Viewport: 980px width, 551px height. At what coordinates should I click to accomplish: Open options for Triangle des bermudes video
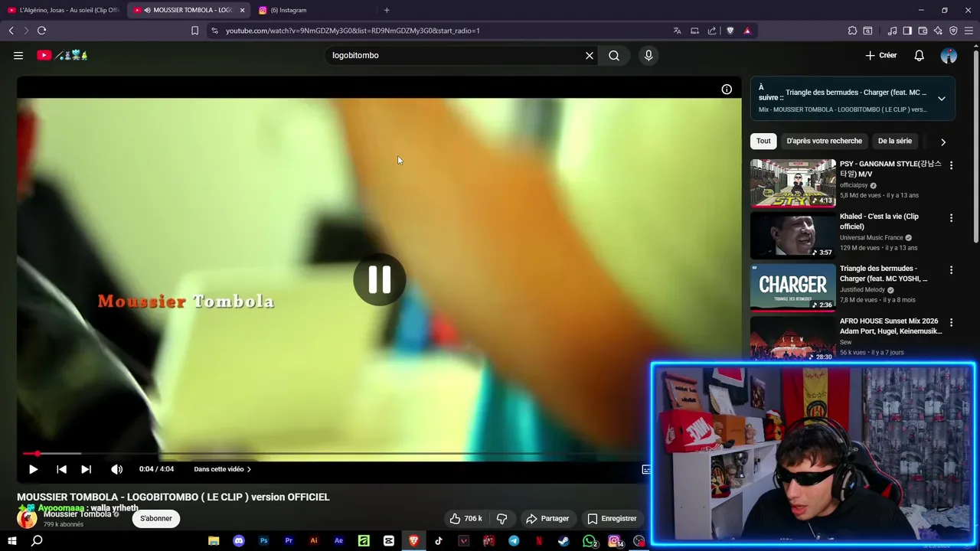(x=951, y=269)
